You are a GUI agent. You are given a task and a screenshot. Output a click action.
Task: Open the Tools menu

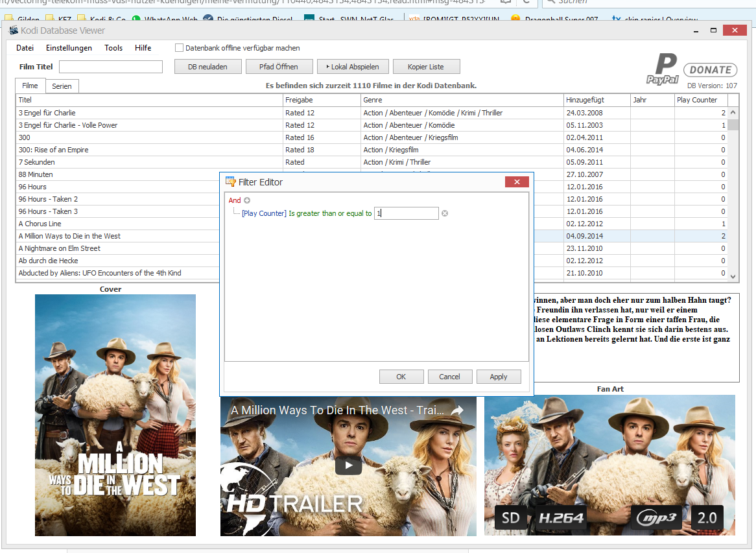(113, 48)
